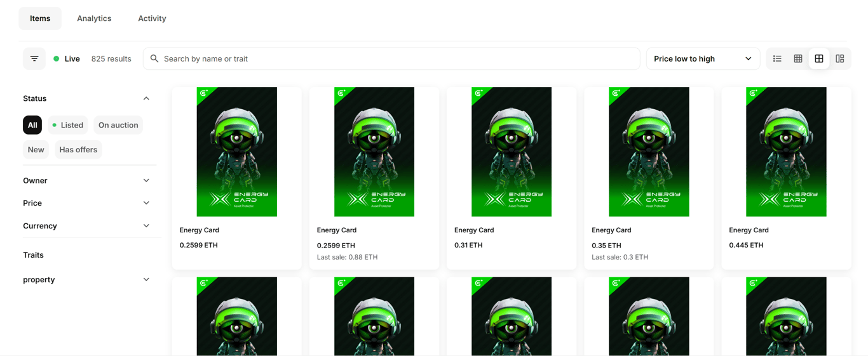Expand the Currency filter section
868x356 pixels.
[86, 226]
